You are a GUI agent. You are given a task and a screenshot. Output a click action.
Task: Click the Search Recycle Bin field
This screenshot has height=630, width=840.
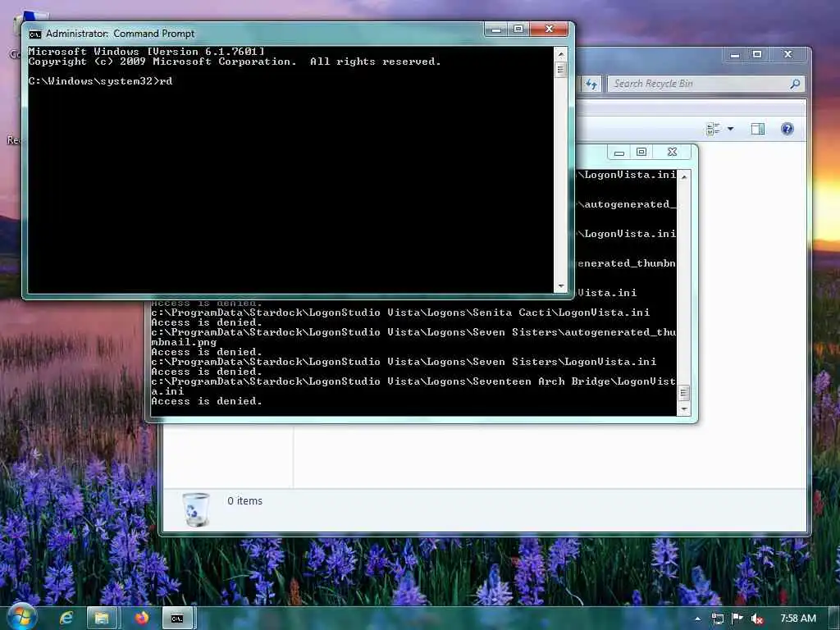tap(706, 84)
